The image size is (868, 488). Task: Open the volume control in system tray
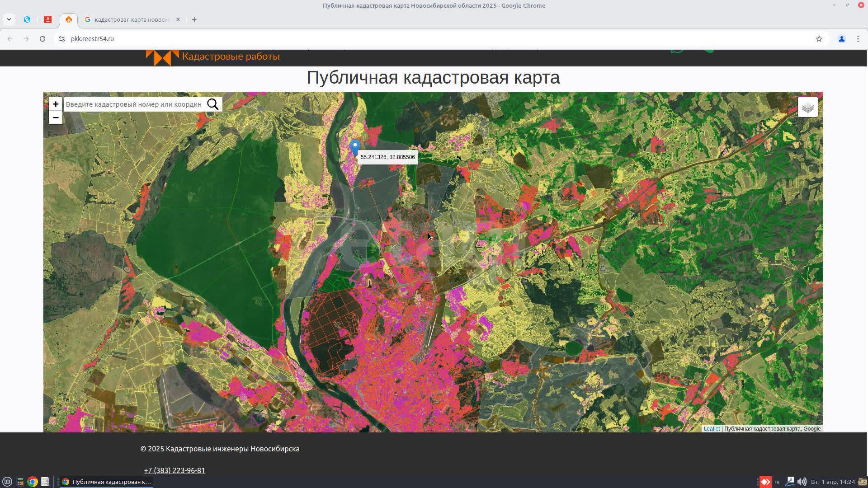802,482
